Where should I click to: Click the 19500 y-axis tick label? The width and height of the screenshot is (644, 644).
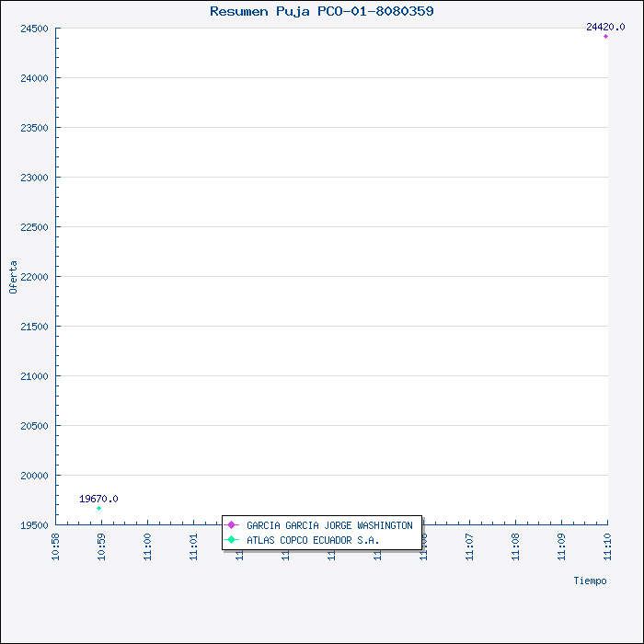tap(33, 525)
